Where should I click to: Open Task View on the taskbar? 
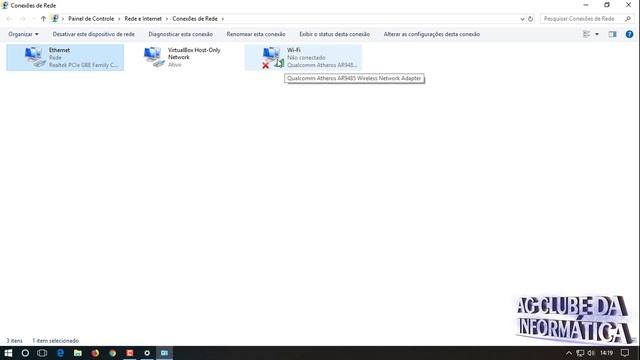pyautogui.click(x=42, y=353)
